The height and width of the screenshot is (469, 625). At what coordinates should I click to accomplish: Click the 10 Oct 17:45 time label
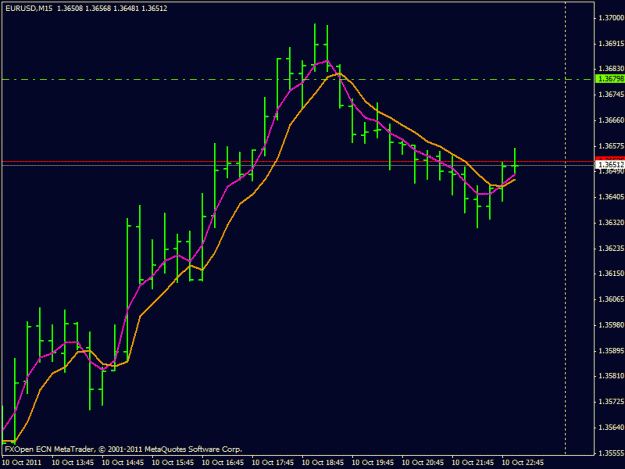(273, 462)
